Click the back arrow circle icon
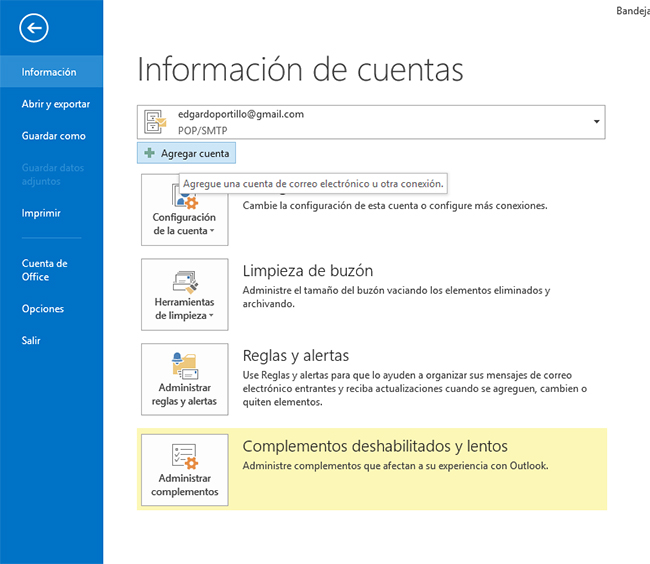Screen dimensions: 650x564 pos(34,28)
